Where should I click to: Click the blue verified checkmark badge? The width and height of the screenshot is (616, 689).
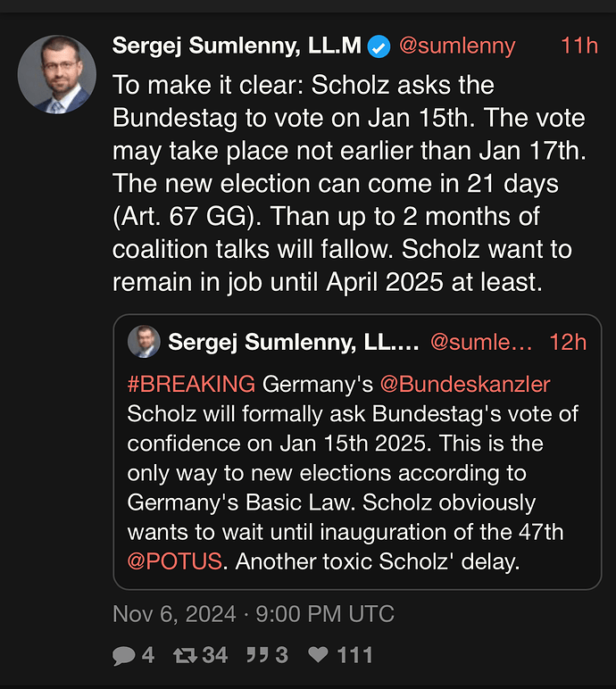tap(379, 46)
